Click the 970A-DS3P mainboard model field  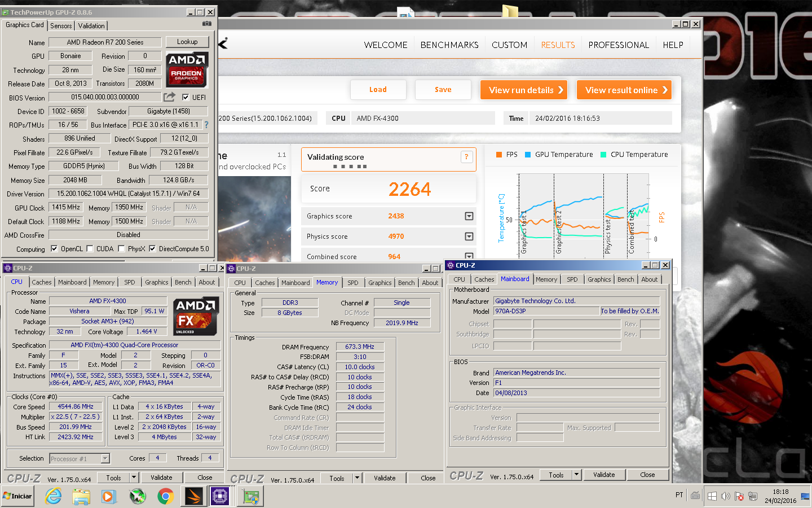(546, 311)
